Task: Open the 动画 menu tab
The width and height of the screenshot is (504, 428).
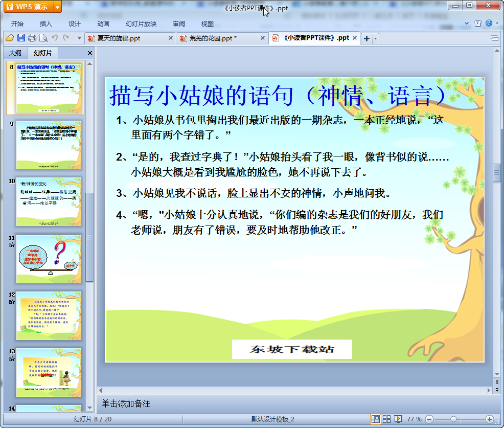Action: [x=103, y=24]
